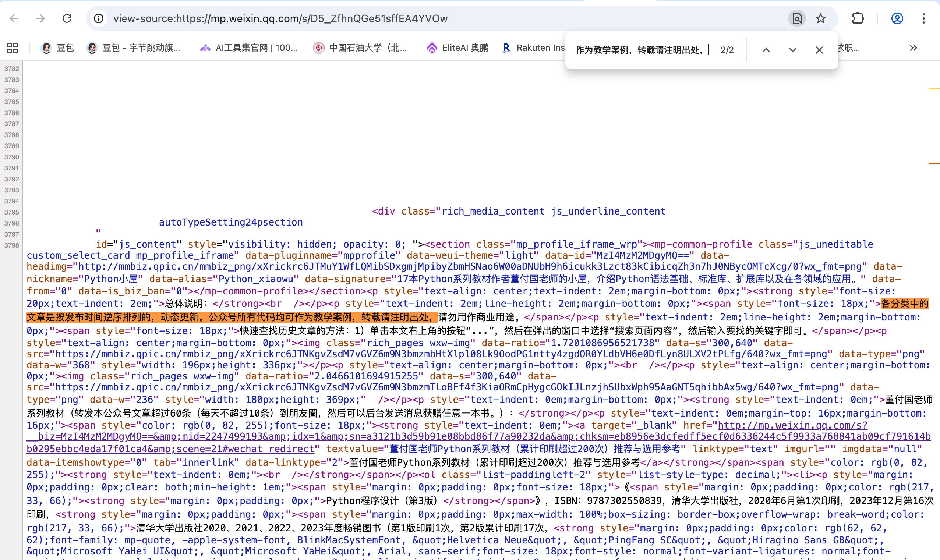Click line number 3782

coord(12,69)
